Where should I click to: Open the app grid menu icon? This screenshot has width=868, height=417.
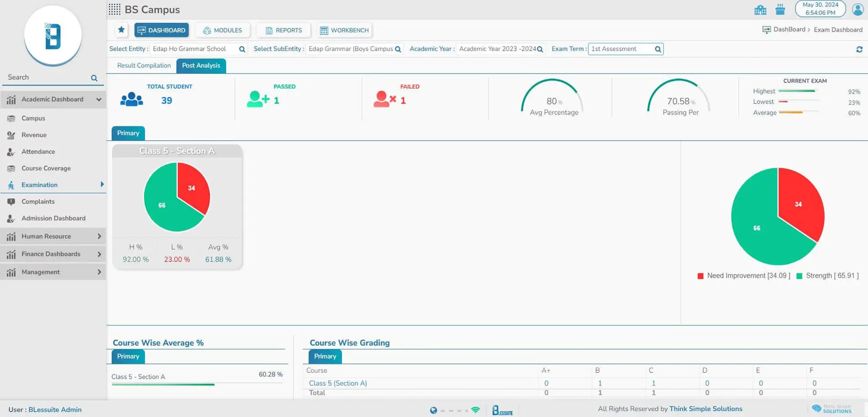pyautogui.click(x=115, y=10)
